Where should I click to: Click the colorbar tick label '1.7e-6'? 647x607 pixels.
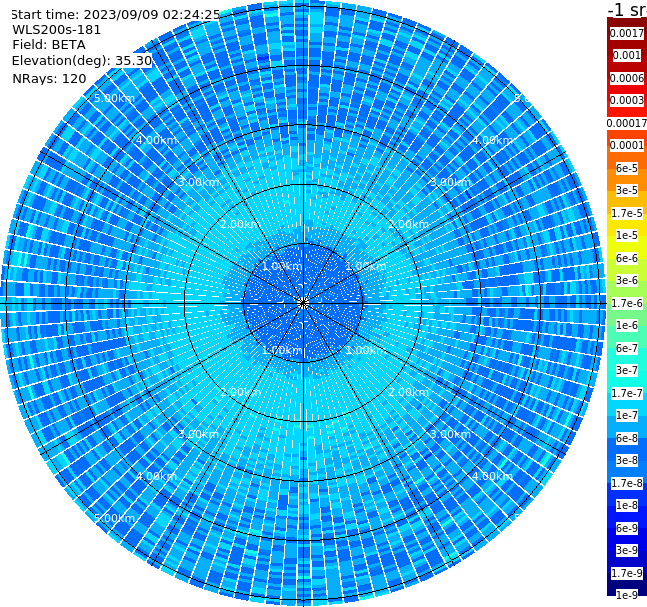coord(627,303)
